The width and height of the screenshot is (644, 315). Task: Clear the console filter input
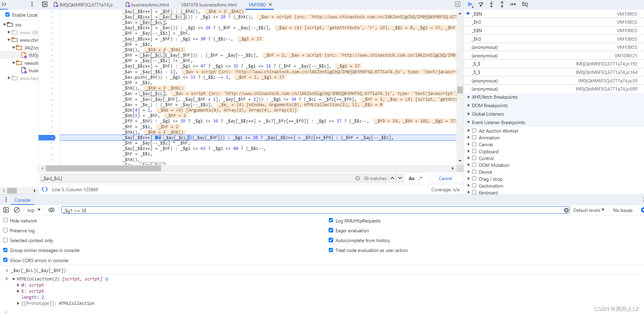click(x=566, y=210)
